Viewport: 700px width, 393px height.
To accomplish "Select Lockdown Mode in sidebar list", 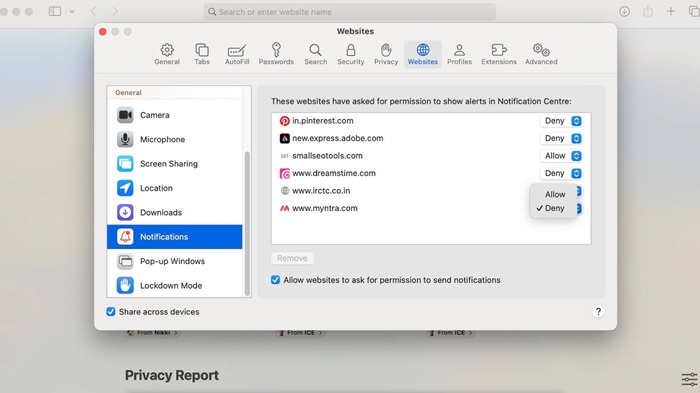I will pos(175,285).
